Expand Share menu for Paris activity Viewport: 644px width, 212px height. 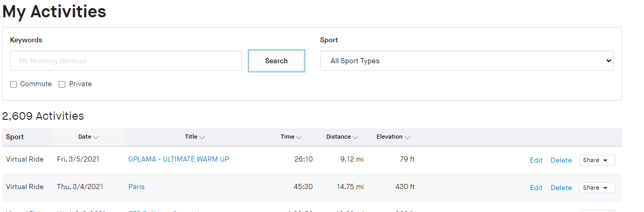coord(597,188)
